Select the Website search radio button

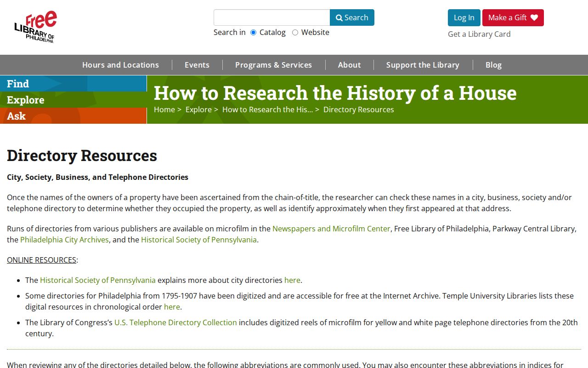click(x=295, y=32)
